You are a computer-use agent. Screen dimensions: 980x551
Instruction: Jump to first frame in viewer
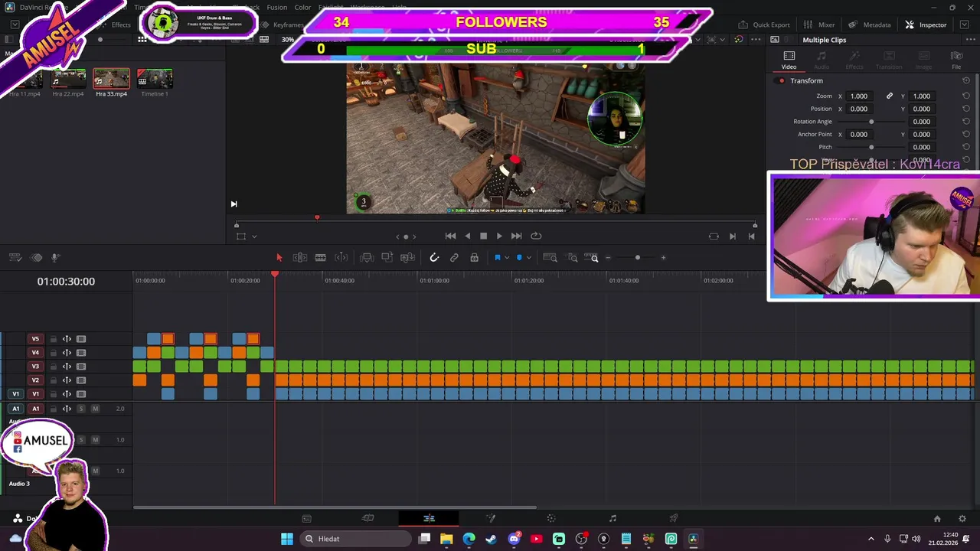[x=450, y=236]
